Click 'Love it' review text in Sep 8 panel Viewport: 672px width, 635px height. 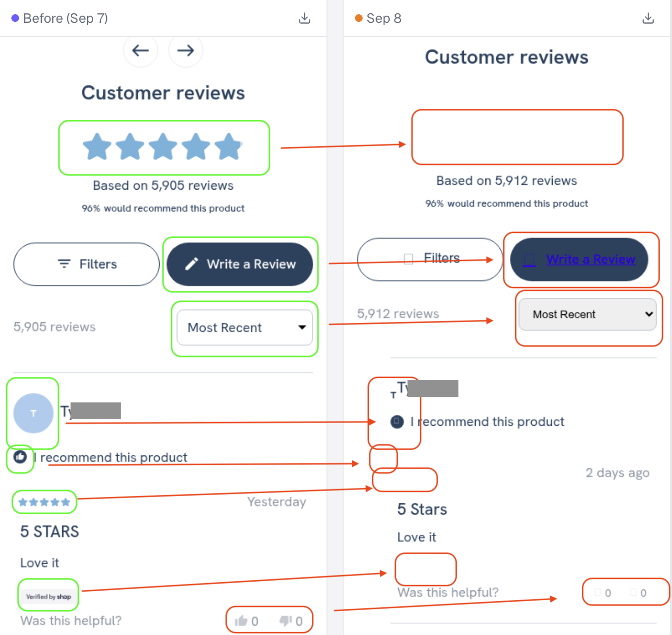(x=417, y=537)
